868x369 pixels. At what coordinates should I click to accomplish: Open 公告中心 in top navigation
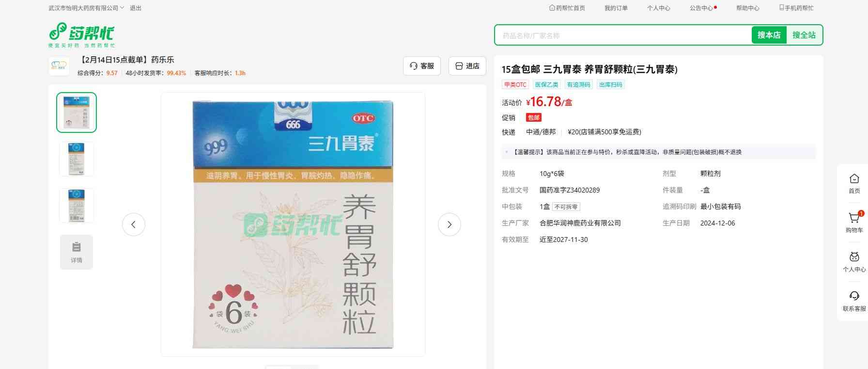(x=701, y=8)
